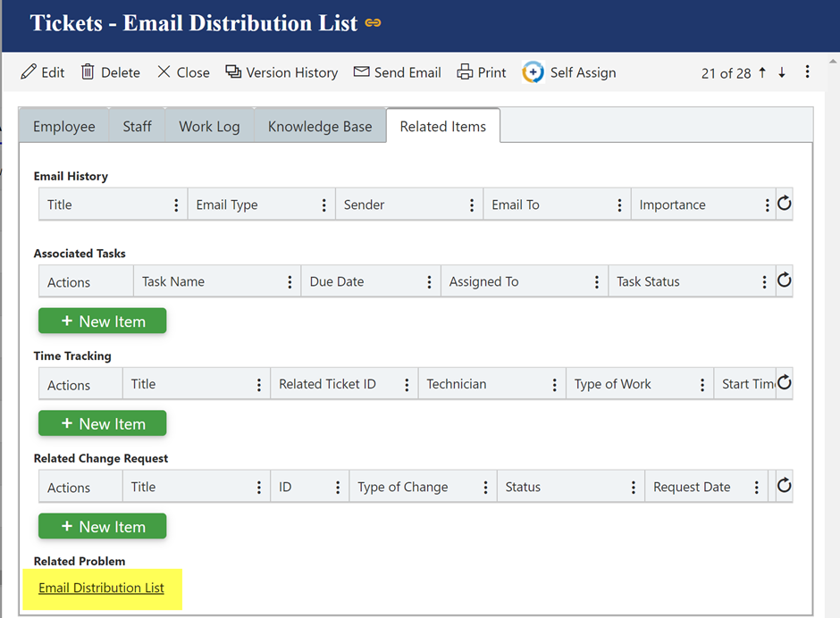Click the Delete trash can icon
The image size is (840, 618).
click(88, 72)
